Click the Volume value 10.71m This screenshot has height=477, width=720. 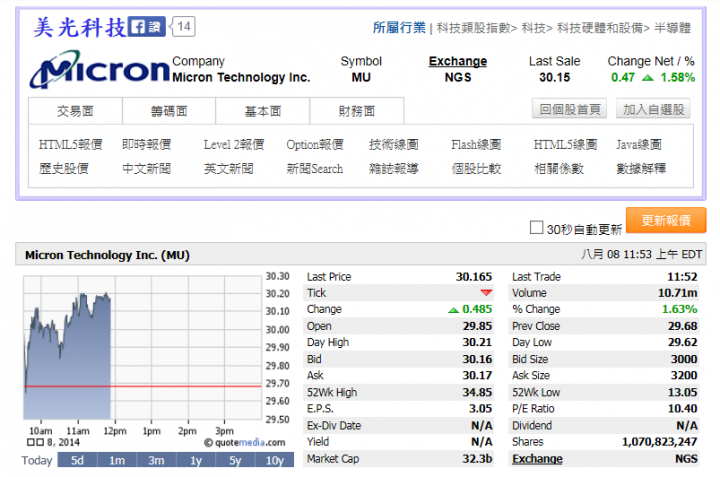click(x=677, y=293)
